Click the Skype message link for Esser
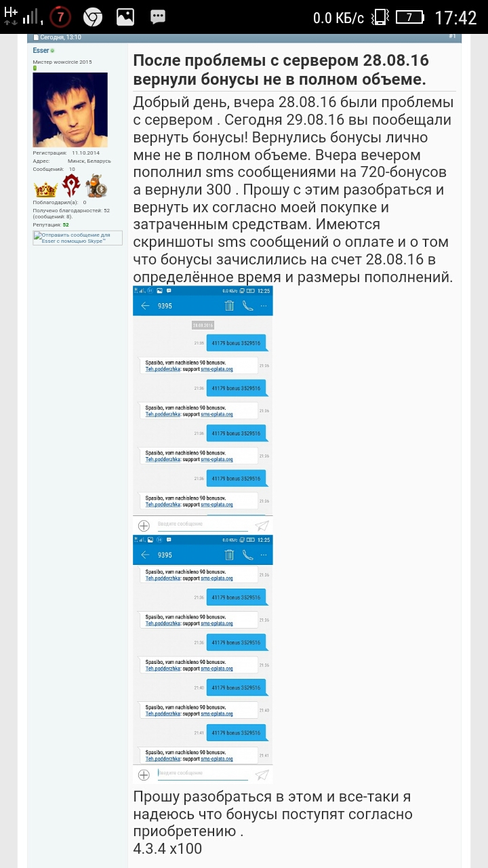The image size is (488, 868). [77, 237]
